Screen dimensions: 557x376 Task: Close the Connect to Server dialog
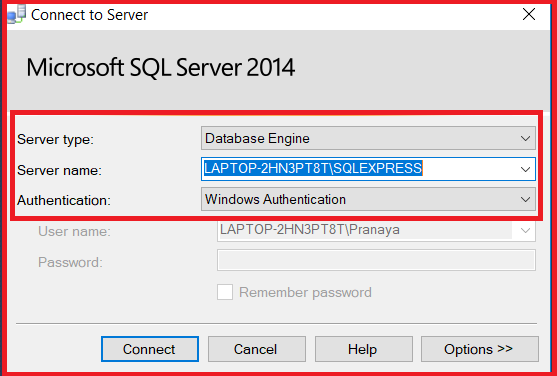(x=529, y=15)
